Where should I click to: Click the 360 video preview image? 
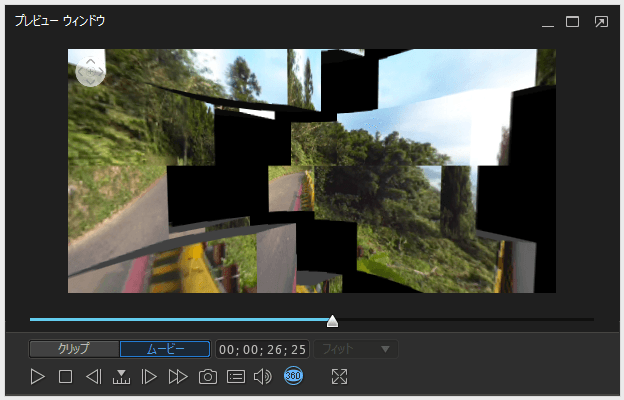(x=312, y=171)
